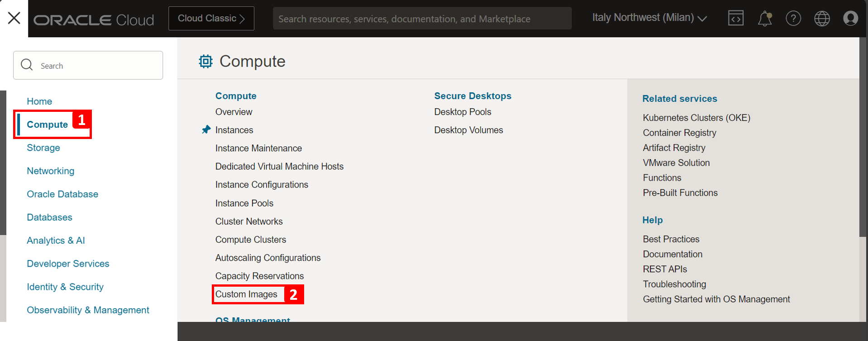Open the Functions related service
The image size is (868, 341).
point(662,178)
